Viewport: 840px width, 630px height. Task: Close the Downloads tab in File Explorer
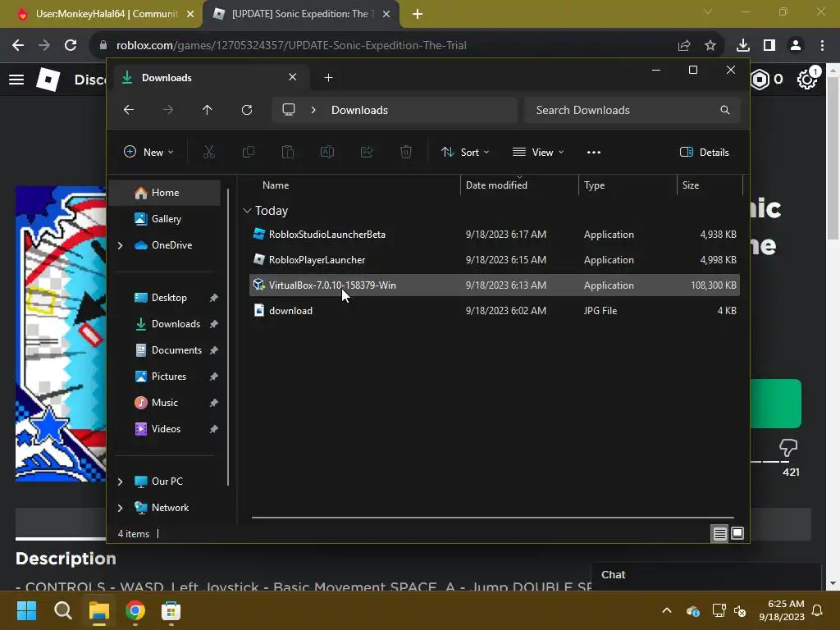[x=293, y=77]
